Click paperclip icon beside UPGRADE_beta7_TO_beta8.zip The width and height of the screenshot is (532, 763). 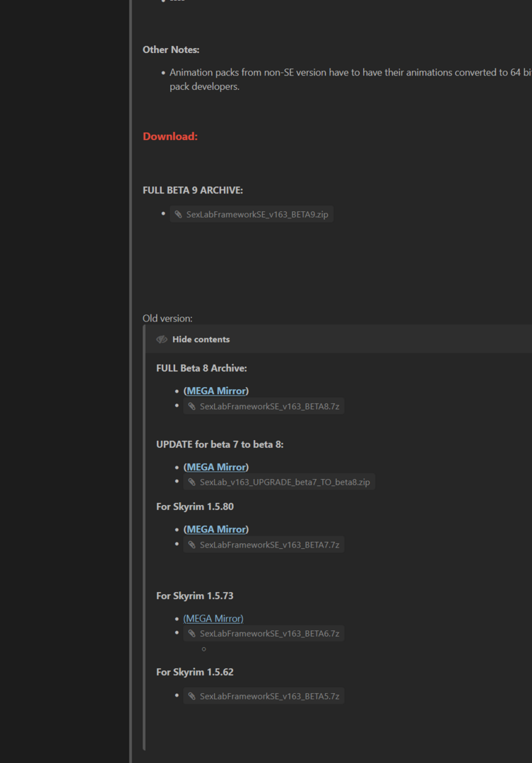(x=192, y=483)
